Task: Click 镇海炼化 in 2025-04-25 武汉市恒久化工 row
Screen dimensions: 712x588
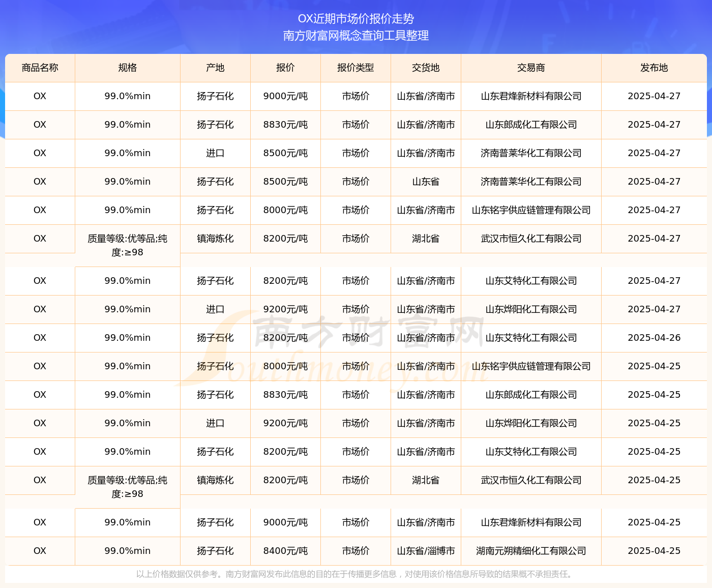Action: tap(215, 480)
